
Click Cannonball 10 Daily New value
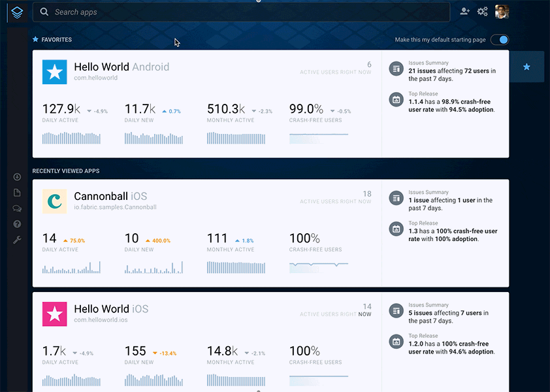tap(132, 238)
